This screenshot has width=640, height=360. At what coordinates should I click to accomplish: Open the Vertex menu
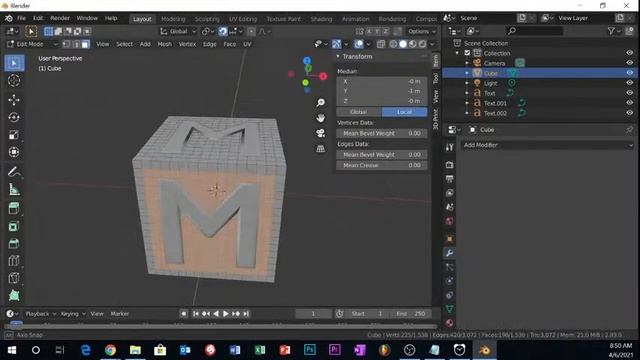187,44
